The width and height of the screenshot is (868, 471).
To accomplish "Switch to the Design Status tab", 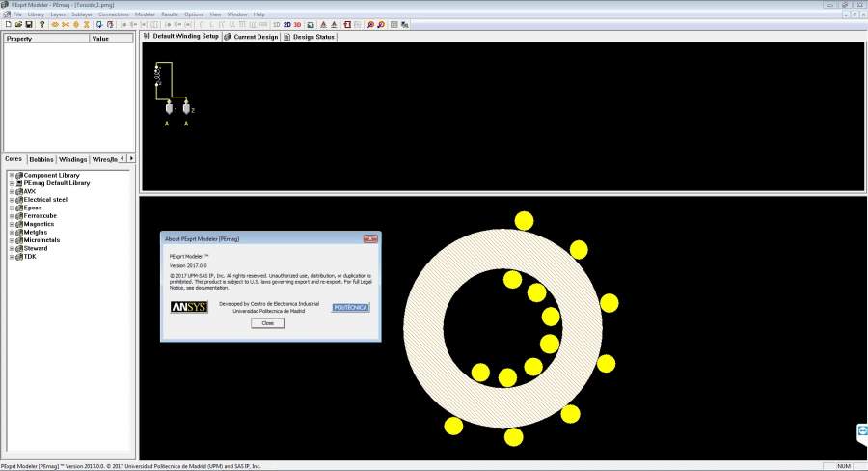I will [309, 37].
